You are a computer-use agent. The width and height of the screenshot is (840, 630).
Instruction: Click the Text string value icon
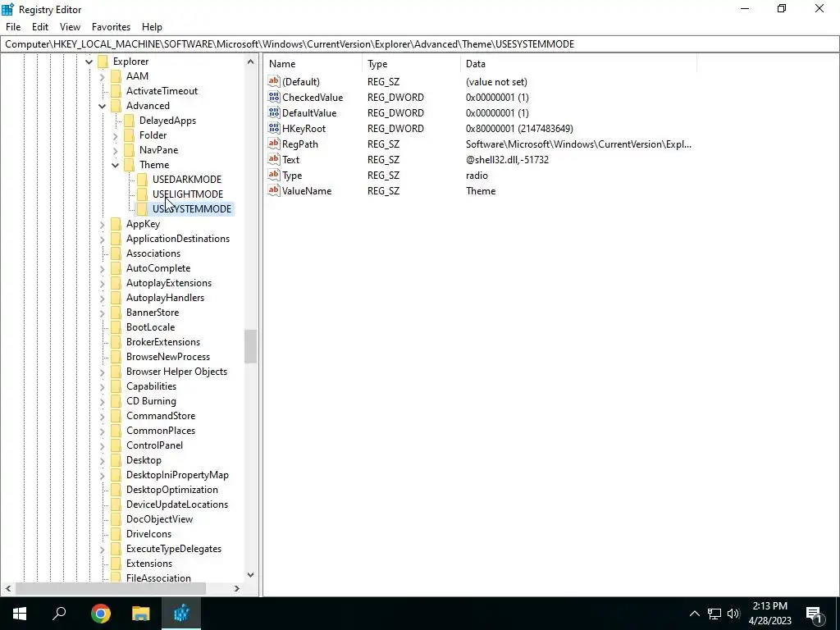[x=274, y=159]
